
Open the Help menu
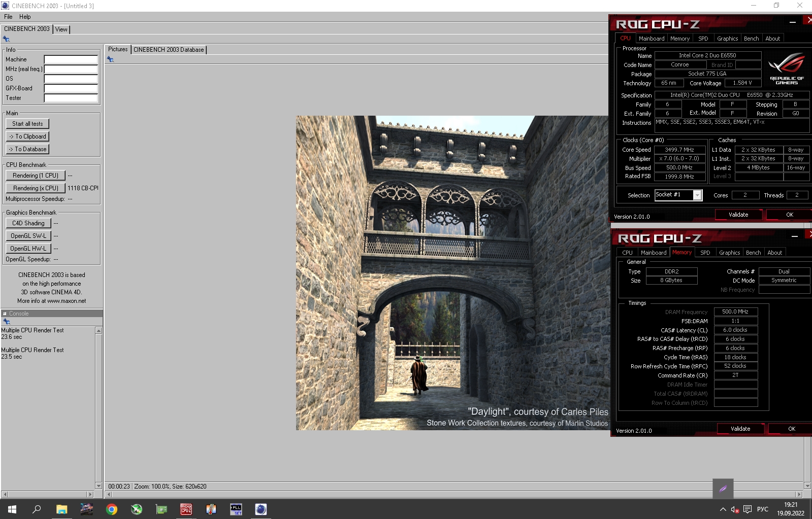(x=25, y=17)
